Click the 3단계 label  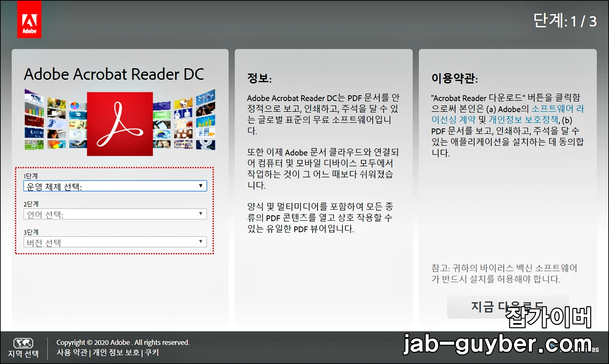point(31,232)
